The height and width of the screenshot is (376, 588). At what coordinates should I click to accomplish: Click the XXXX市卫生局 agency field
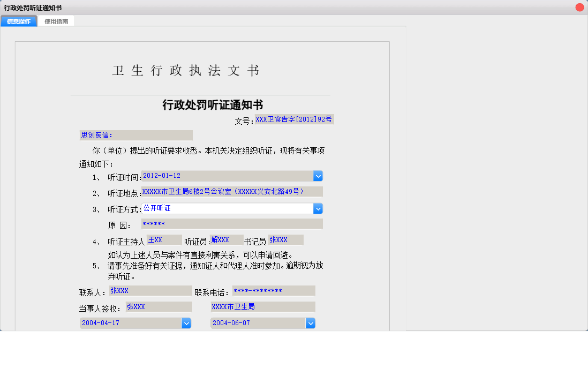[x=262, y=306]
